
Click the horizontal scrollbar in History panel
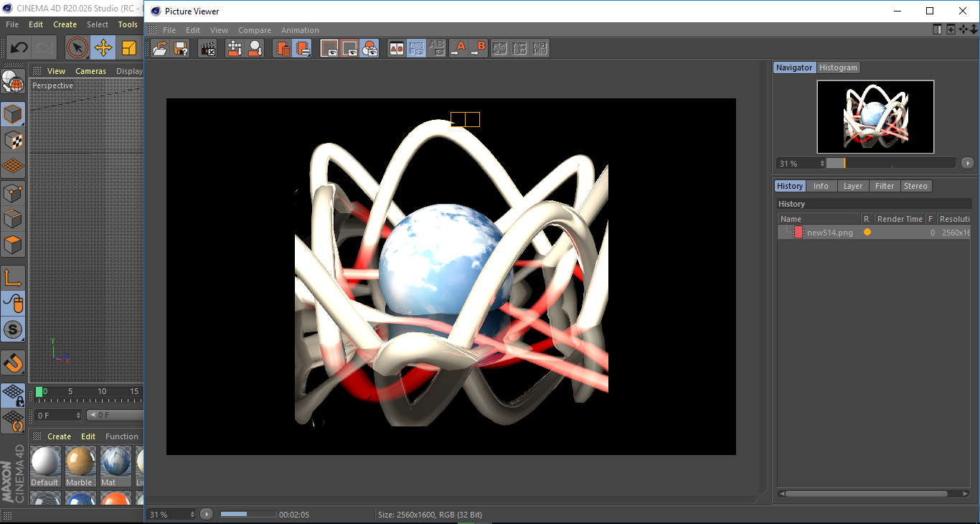[x=874, y=494]
